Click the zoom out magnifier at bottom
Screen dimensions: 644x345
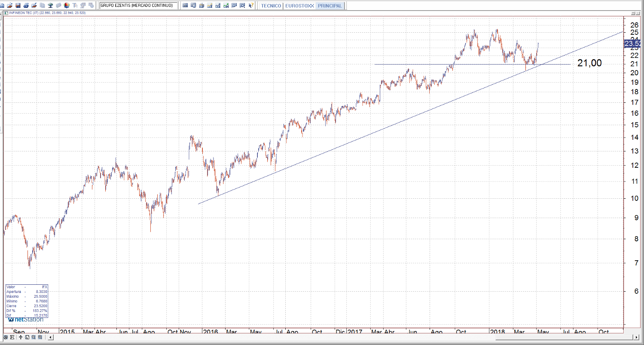[33, 337]
